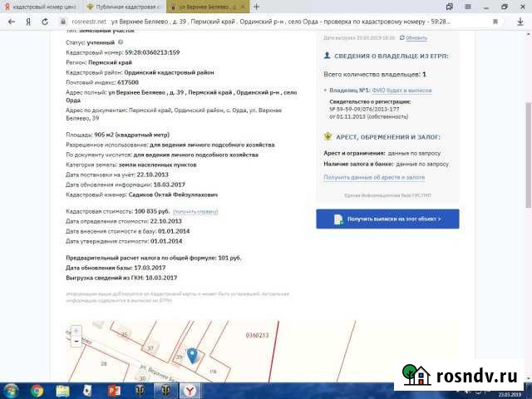Viewport: 532px width, 399px height.
Task: Open File Explorer from the taskbar
Action: coord(63,391)
